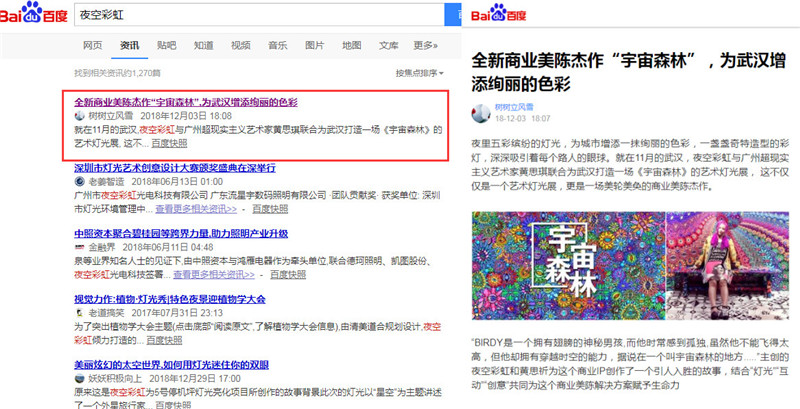Switch to the 网页 tab
Viewport: 800px width, 409px height.
point(92,45)
